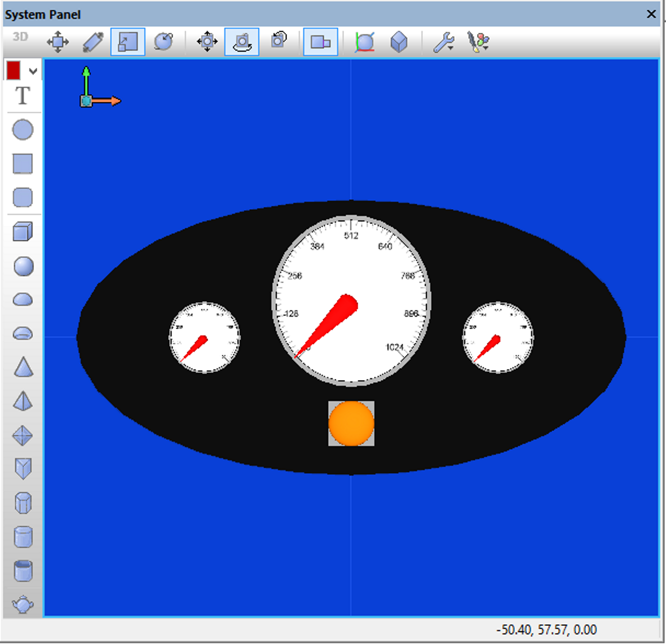Toggle the 3D view mode button
This screenshot has height=644, width=666.
tap(20, 37)
